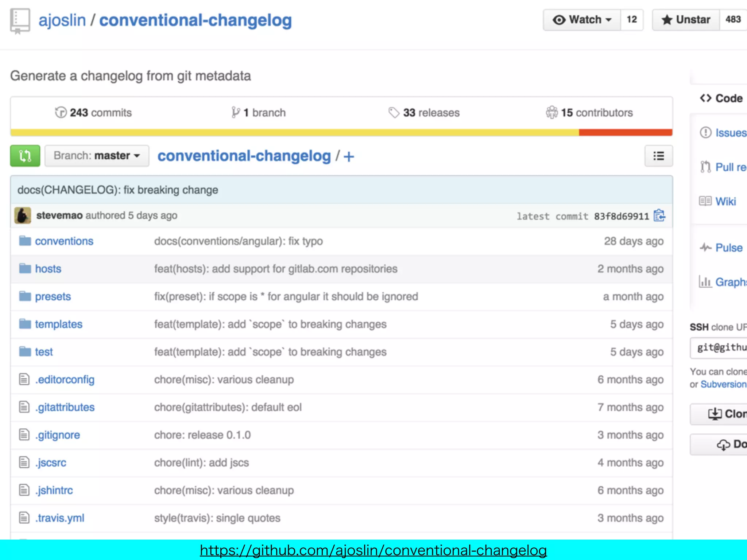Screen dimensions: 747x560
Task: Open the commit message docs(CHANGELOG): fix breaking change
Action: pos(118,190)
